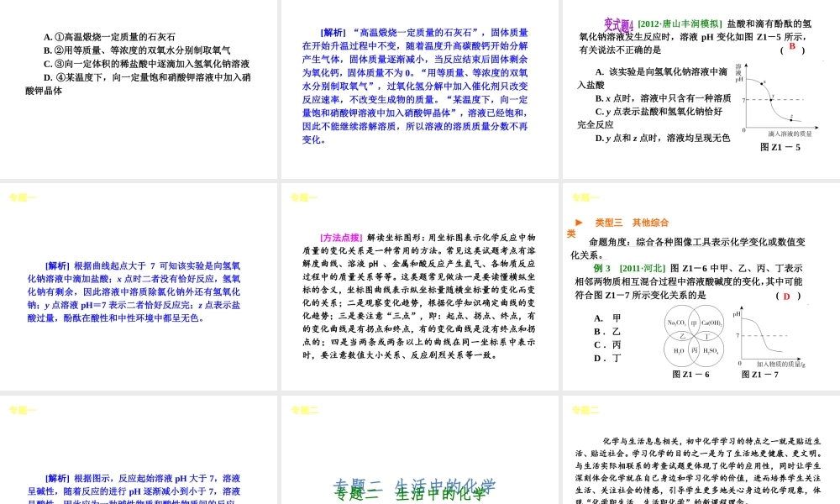Click the orange '类型三 其他综合类' heading

pyautogui.click(x=617, y=227)
